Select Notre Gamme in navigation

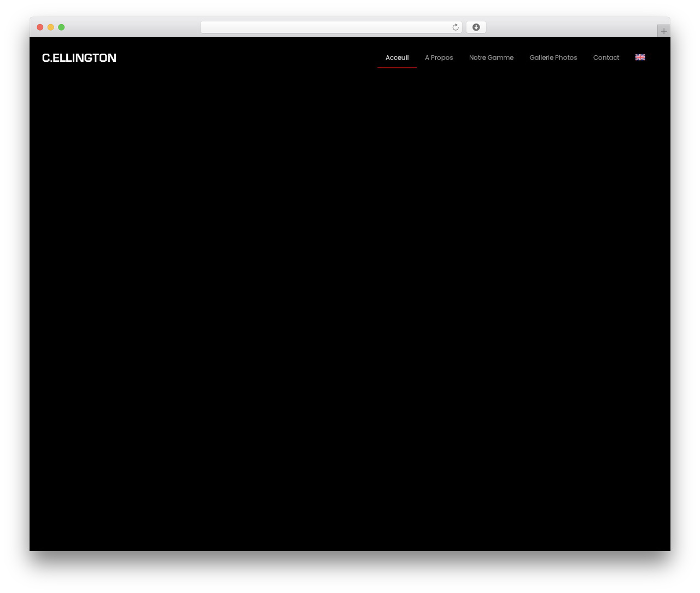tap(491, 57)
